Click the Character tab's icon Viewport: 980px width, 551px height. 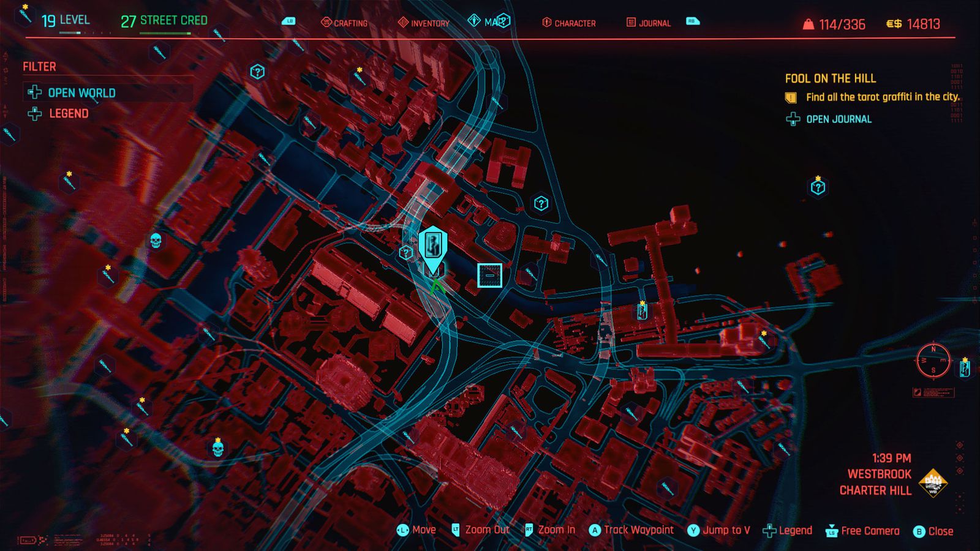click(546, 23)
